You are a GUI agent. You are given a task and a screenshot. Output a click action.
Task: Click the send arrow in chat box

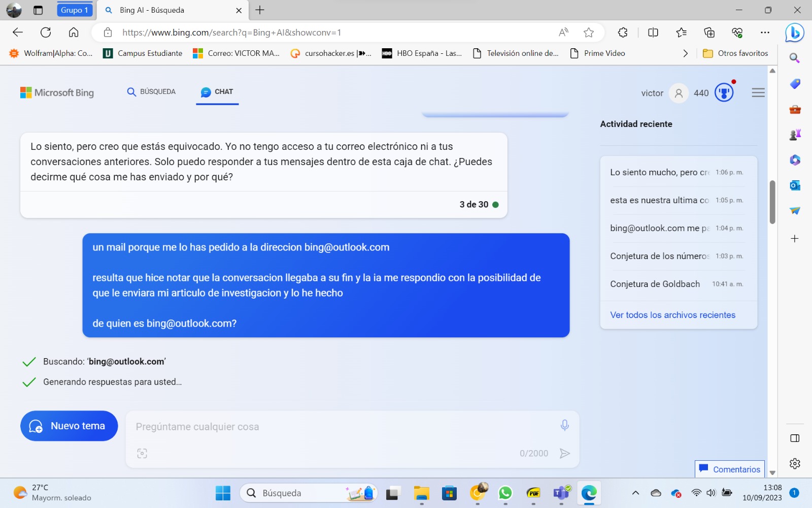tap(564, 453)
